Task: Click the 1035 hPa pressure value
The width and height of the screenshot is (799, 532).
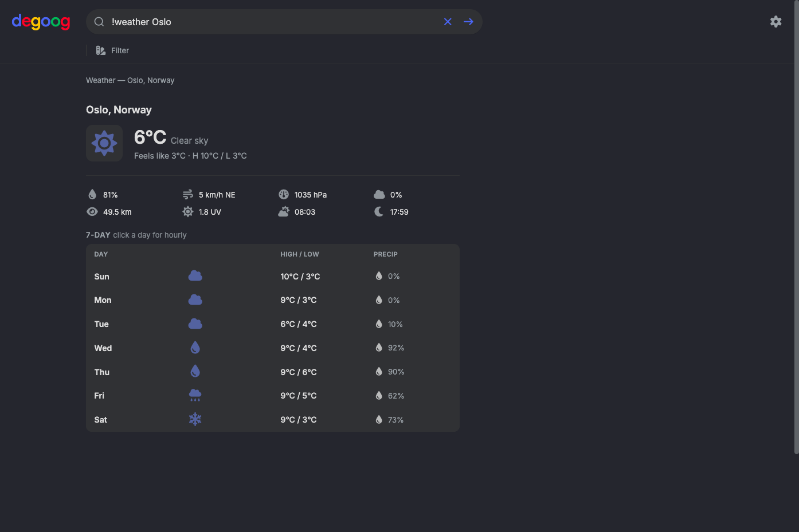Action: tap(311, 195)
